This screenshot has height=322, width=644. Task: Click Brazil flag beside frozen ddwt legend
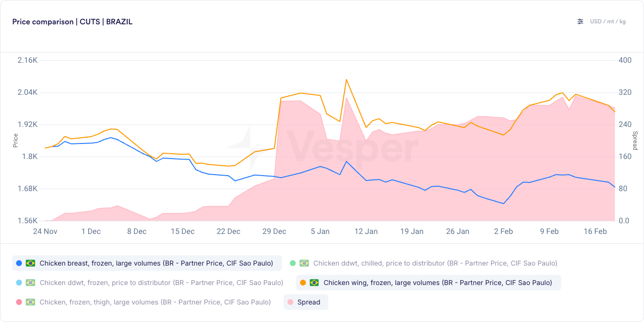click(31, 283)
